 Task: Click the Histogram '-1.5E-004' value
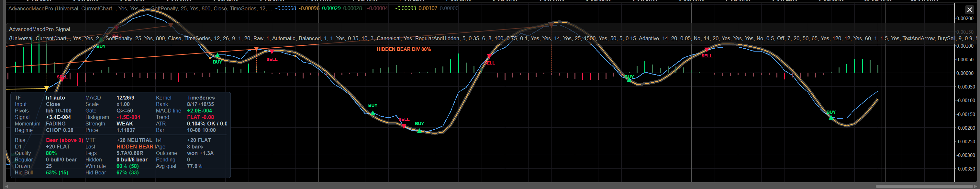click(x=128, y=117)
